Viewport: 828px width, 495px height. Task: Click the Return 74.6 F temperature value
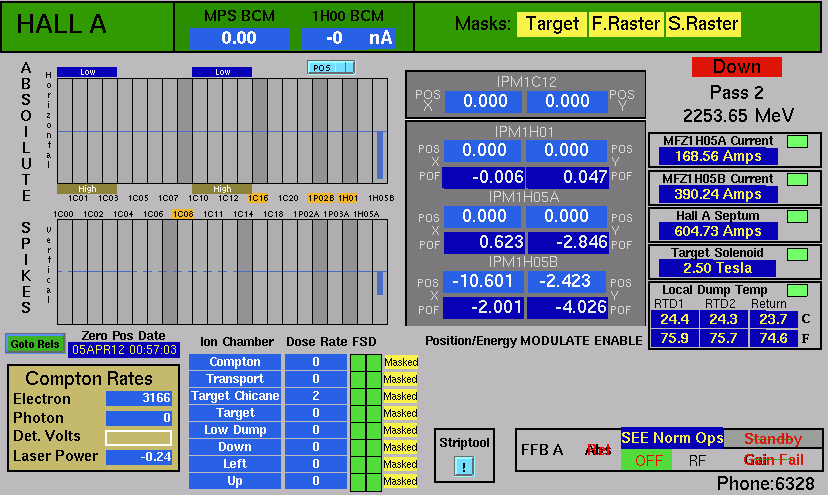(773, 339)
